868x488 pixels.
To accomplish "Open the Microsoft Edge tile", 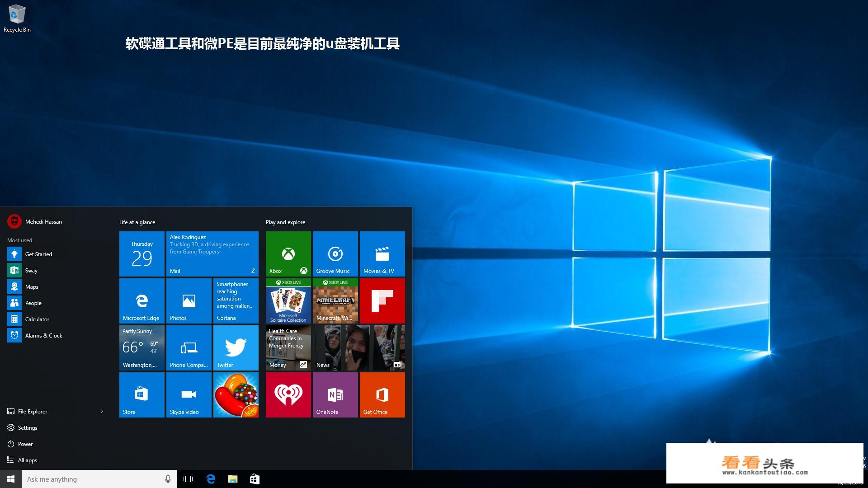I will coord(142,301).
